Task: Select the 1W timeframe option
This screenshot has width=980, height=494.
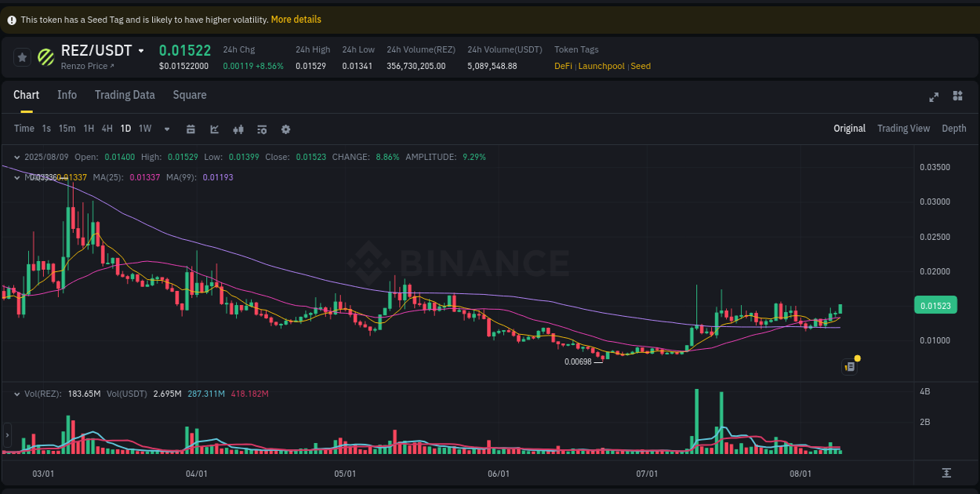Action: point(145,129)
